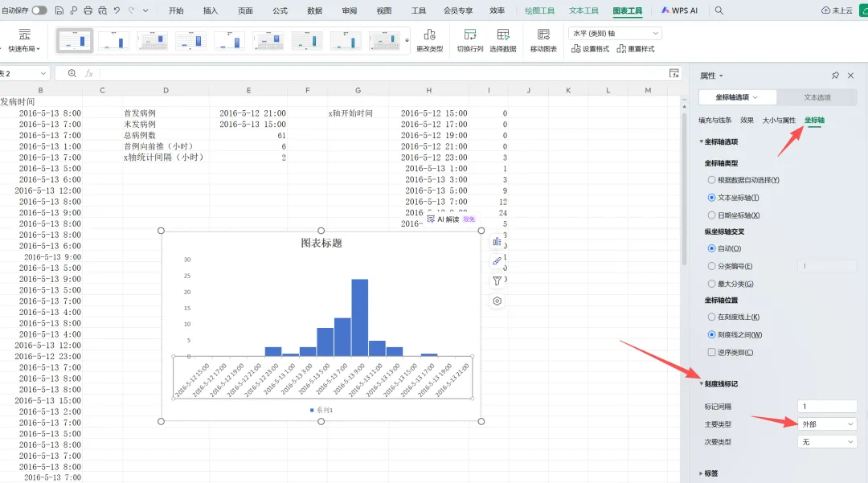This screenshot has height=483, width=868.
Task: Expand the chart styles gallery arrow
Action: tap(407, 41)
